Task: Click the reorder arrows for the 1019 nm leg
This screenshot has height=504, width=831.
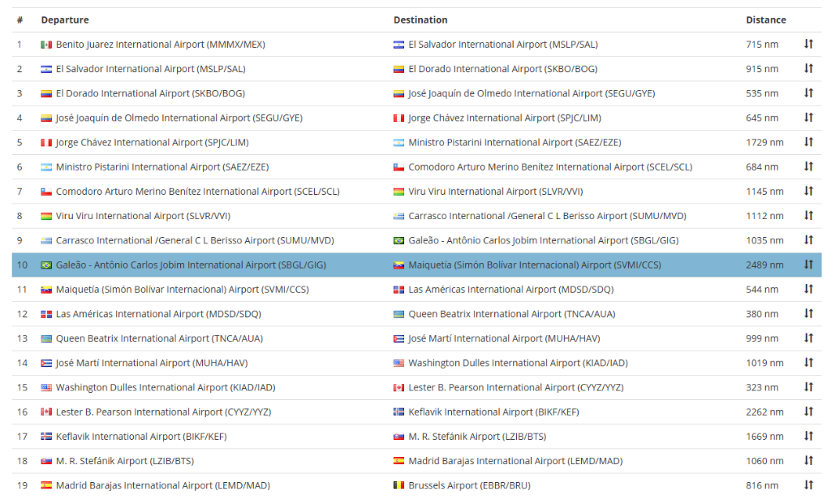Action: 808,363
